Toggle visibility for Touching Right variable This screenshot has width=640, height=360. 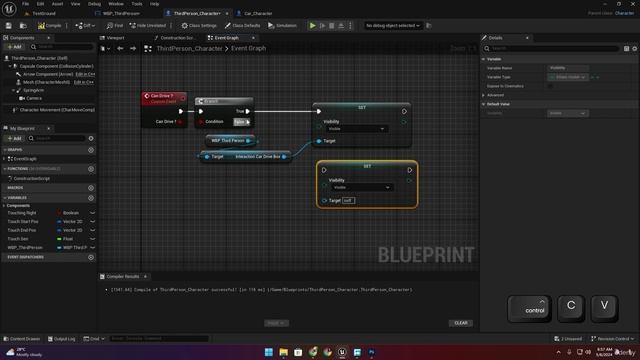tap(93, 213)
